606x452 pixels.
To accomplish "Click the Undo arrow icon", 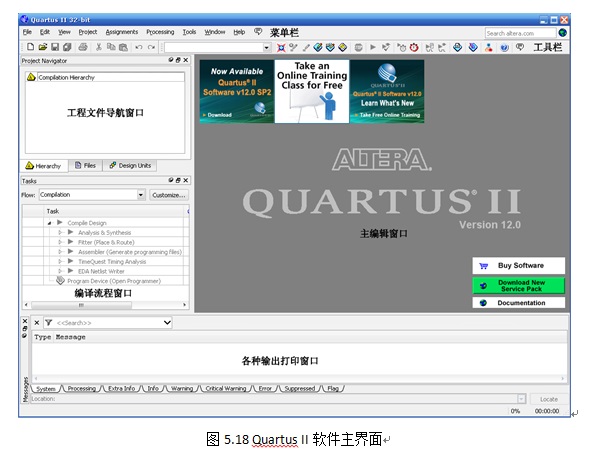I will (x=139, y=47).
